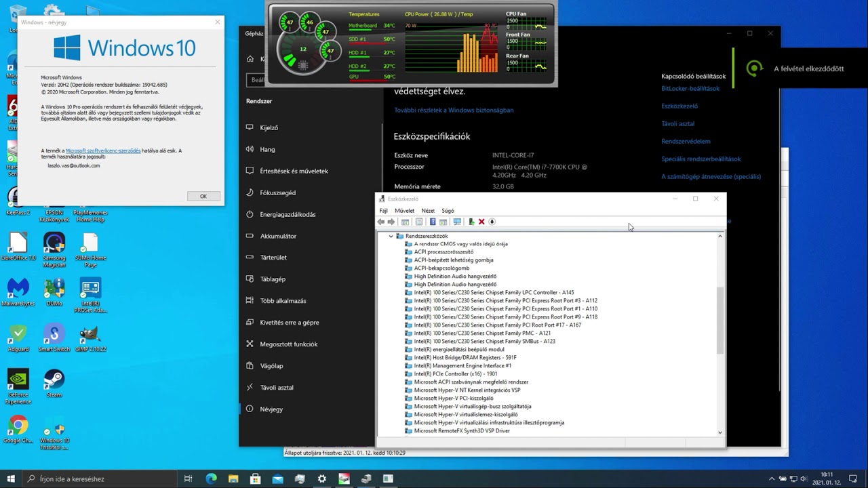Click the green update driver icon
This screenshot has height=488, width=868.
tap(471, 222)
